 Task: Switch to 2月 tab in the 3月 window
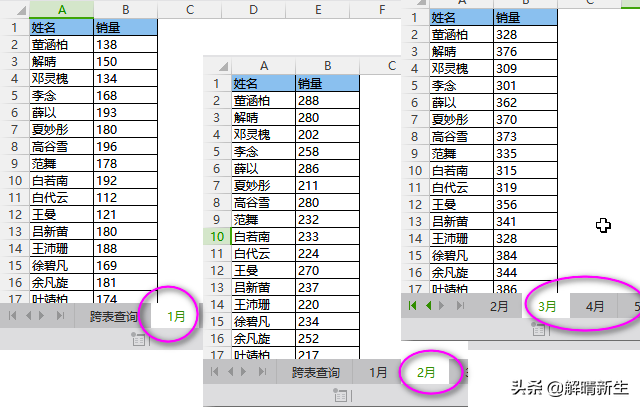(x=499, y=306)
